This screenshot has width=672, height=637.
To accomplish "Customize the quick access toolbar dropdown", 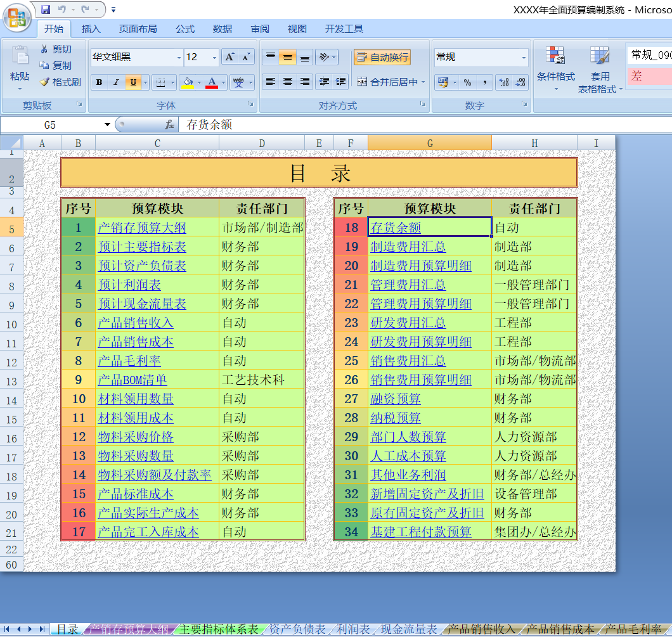I will point(113,10).
